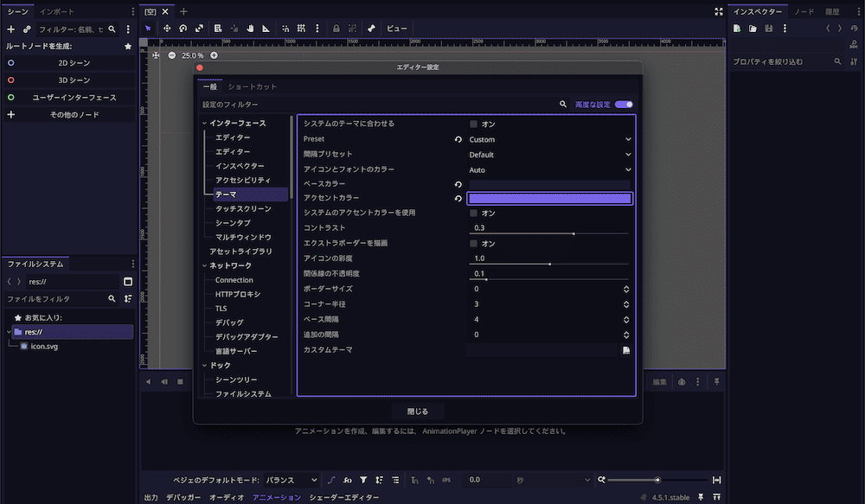
Task: Select the Move tool in the 2D toolbar
Action: (168, 29)
